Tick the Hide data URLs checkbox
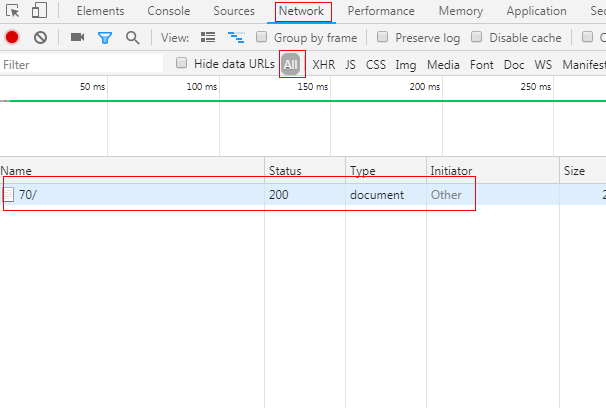606x408 pixels. (x=181, y=63)
